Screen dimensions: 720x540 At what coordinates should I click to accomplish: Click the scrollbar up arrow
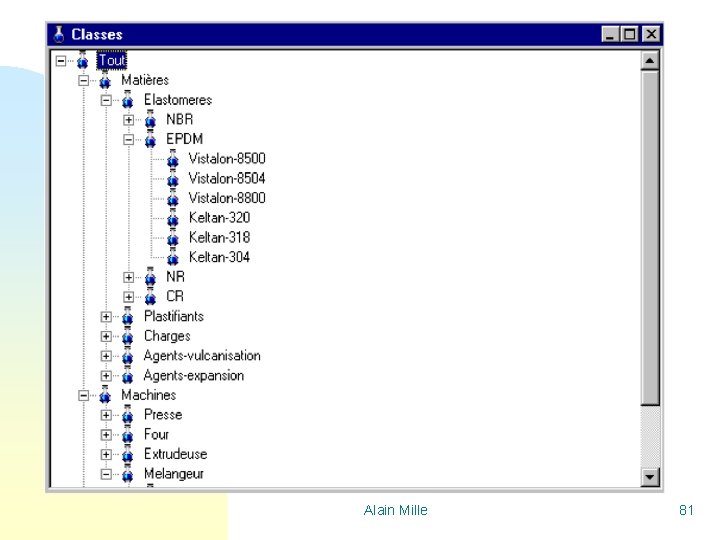tap(650, 61)
